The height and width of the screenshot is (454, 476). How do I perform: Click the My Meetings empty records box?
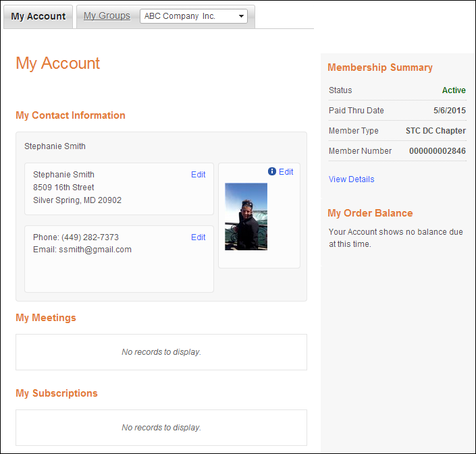pos(161,352)
